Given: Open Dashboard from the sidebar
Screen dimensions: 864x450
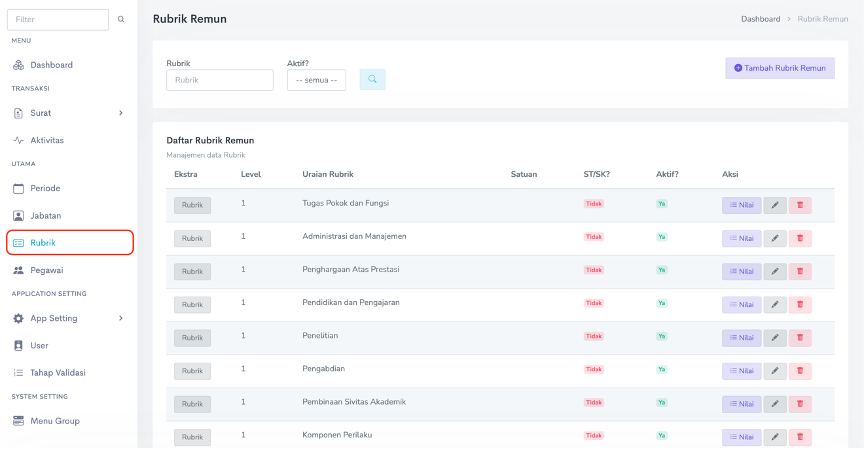Looking at the screenshot, I should click(51, 65).
